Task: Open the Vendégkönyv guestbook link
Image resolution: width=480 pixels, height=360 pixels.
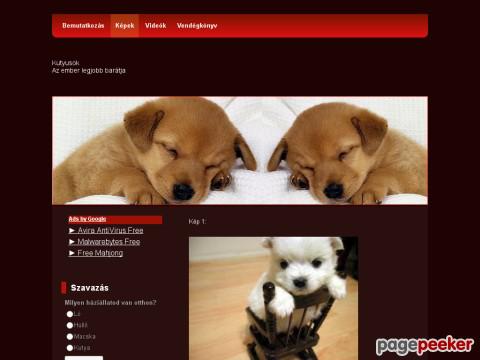Action: (x=197, y=26)
